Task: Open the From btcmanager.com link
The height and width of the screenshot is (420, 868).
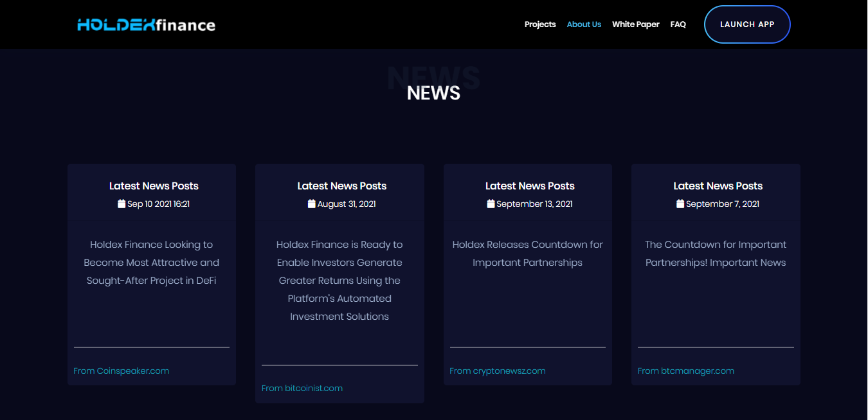Action: tap(685, 371)
